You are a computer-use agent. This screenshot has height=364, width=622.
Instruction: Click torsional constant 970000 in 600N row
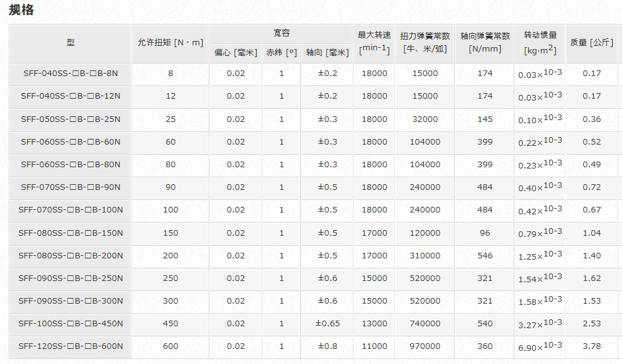pos(425,346)
